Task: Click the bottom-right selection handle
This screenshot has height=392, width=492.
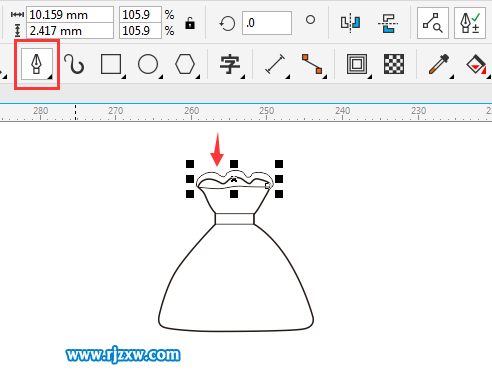Action: point(279,194)
